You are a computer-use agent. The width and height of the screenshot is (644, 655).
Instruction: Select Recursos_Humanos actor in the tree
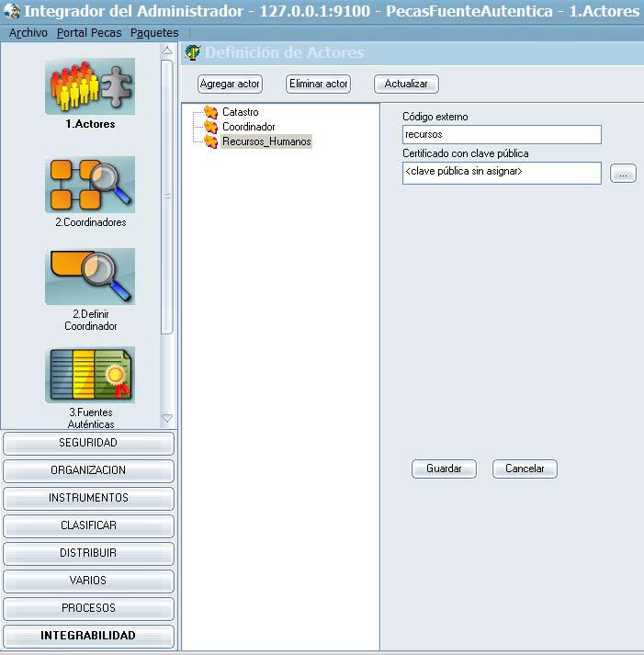[266, 141]
